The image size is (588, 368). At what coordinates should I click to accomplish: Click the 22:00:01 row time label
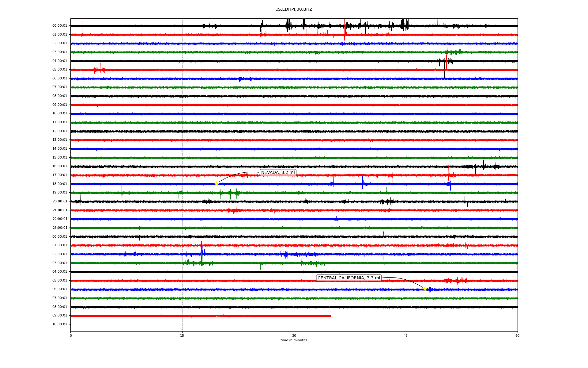pos(60,219)
